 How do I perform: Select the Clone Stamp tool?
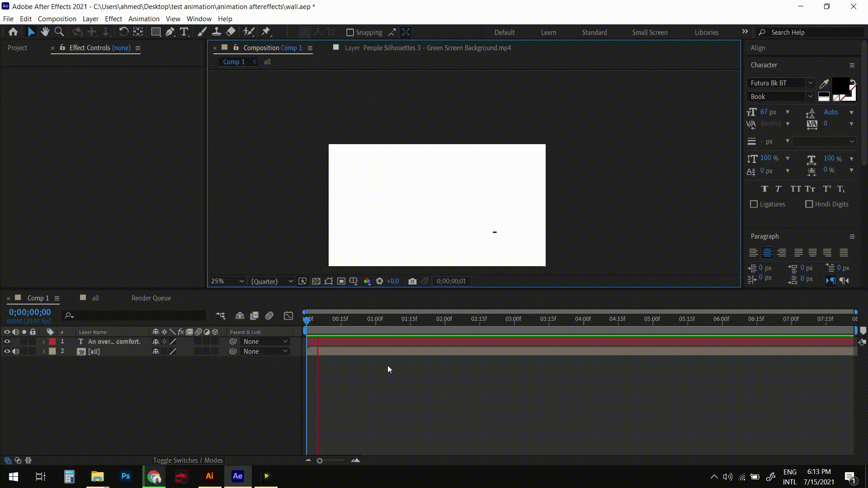point(217,32)
